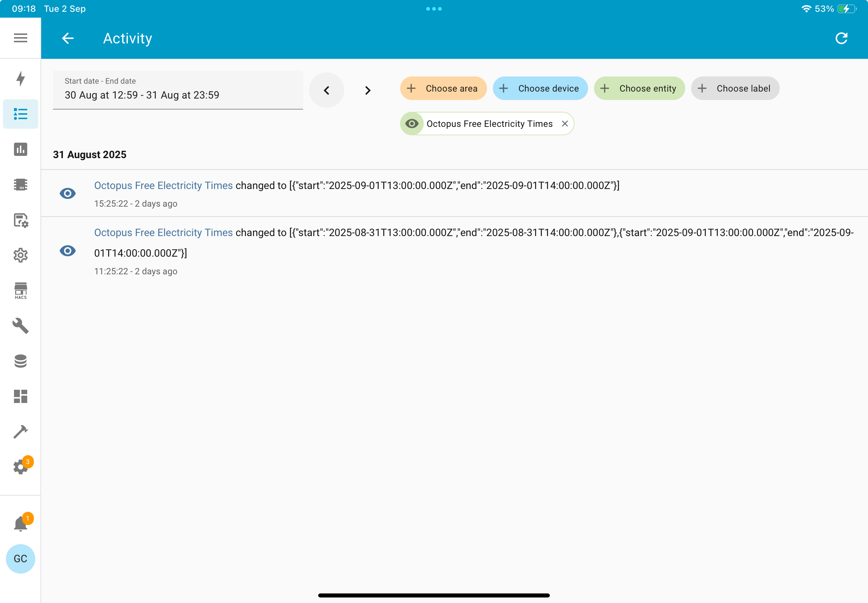Click the 15:25:22 - 2 days ago timestamp

[136, 204]
